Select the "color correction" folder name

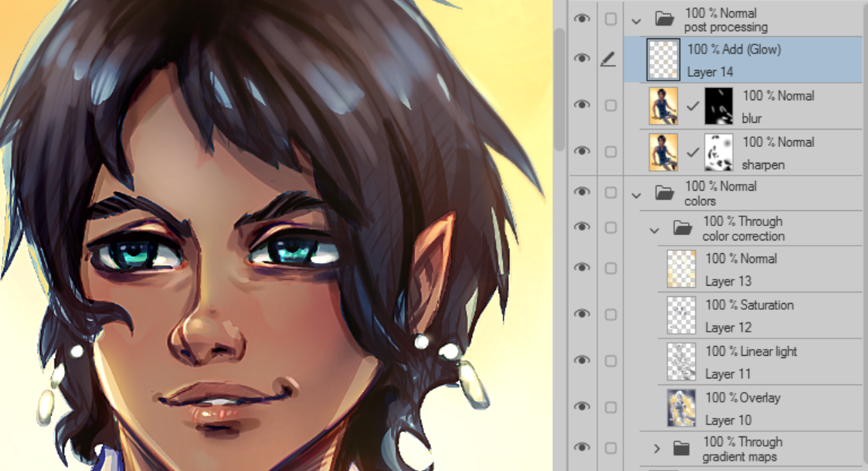(x=744, y=236)
